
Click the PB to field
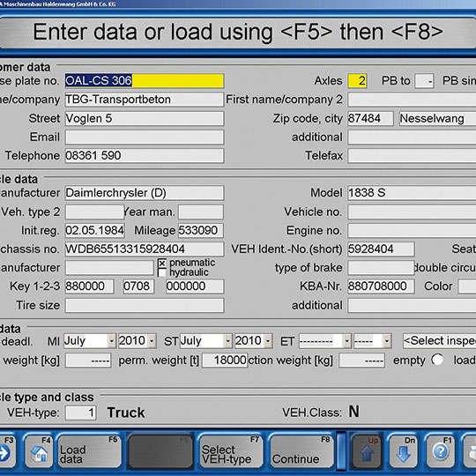tap(424, 81)
